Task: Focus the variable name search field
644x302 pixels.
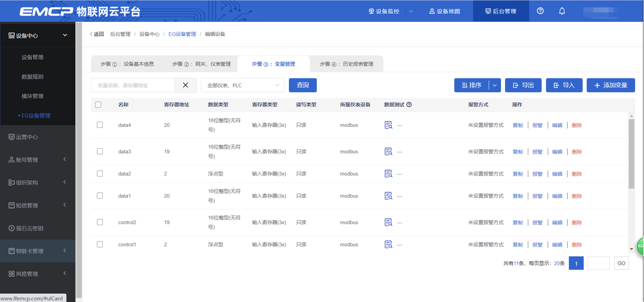Action: coord(133,85)
